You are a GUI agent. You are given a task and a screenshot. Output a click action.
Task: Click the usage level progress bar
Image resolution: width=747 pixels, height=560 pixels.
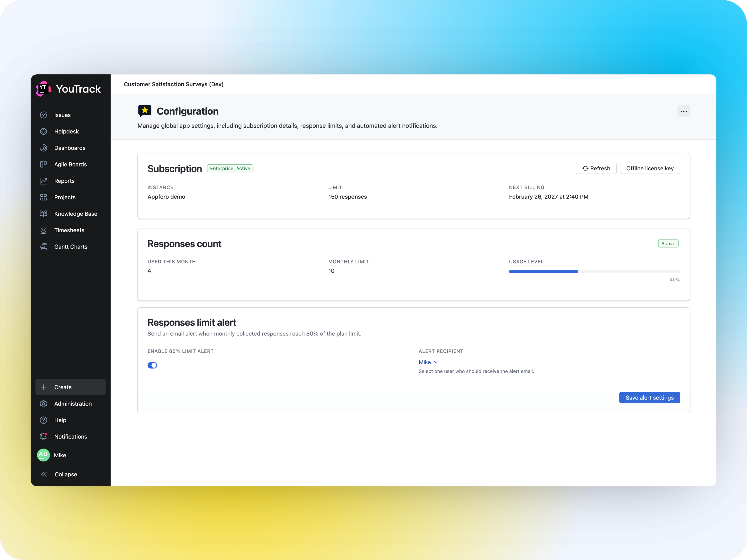click(x=594, y=271)
